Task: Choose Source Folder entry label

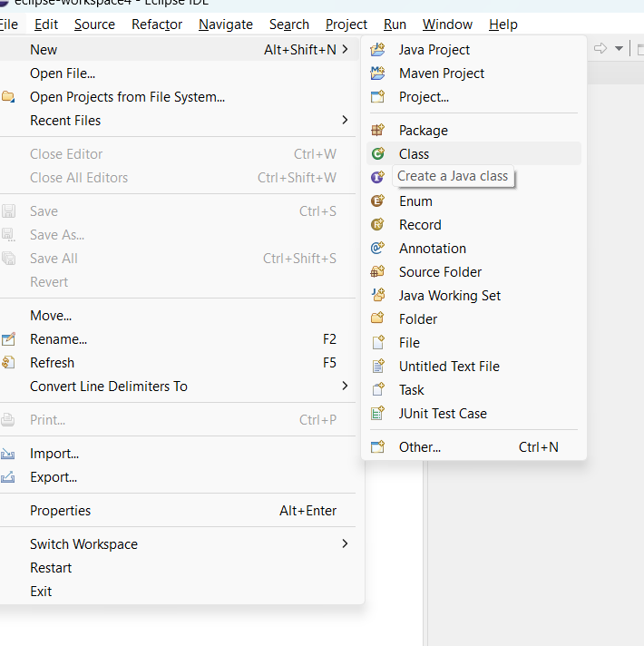Action: click(x=440, y=272)
